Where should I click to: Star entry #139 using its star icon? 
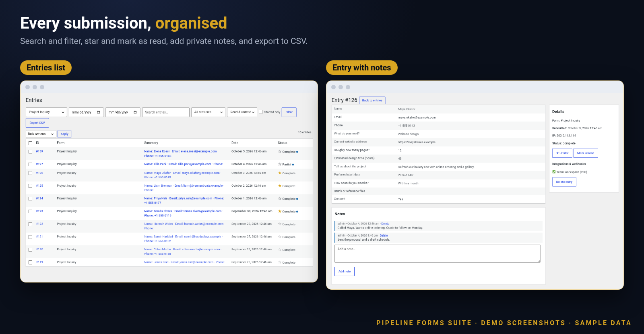point(280,152)
